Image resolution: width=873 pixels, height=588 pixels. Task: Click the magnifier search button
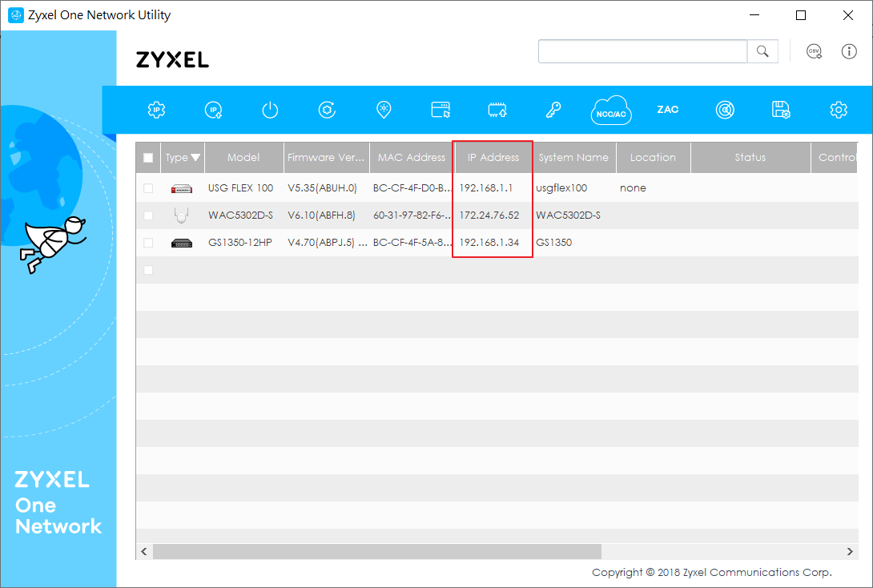pos(762,51)
